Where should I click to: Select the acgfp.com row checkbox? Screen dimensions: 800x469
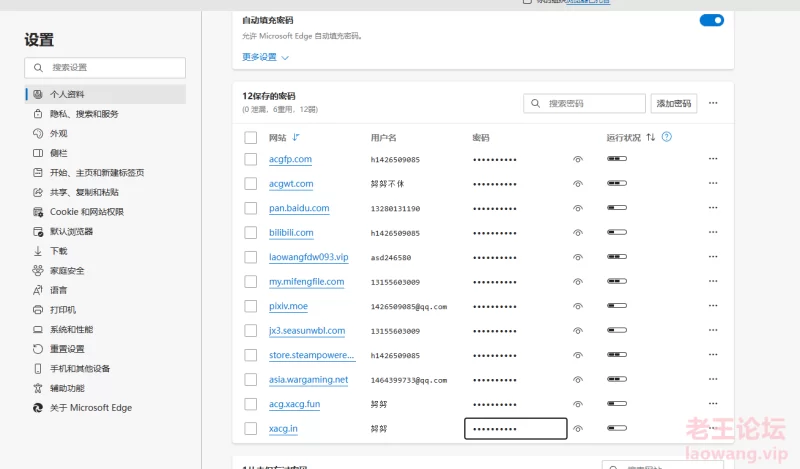click(251, 159)
